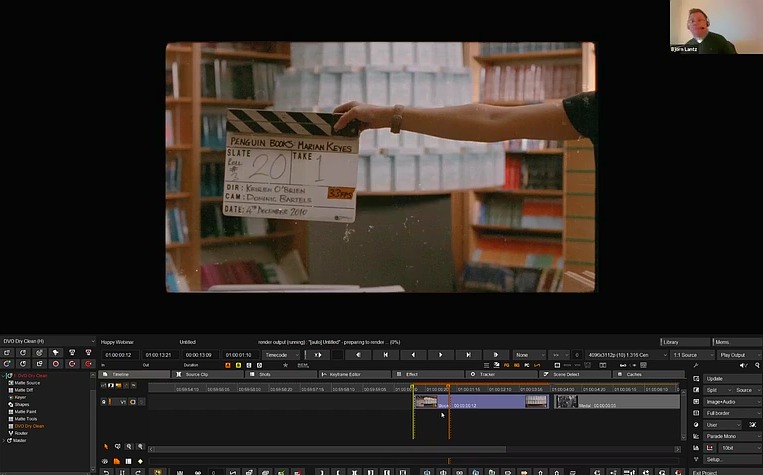Click the yellow diamond keyframe icon
The width and height of the screenshot is (763, 475).
pyautogui.click(x=140, y=461)
